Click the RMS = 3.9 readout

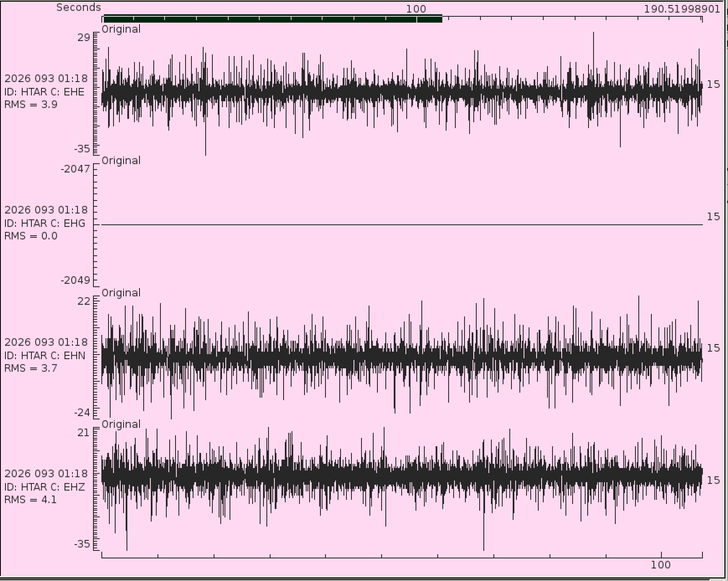pos(31,104)
